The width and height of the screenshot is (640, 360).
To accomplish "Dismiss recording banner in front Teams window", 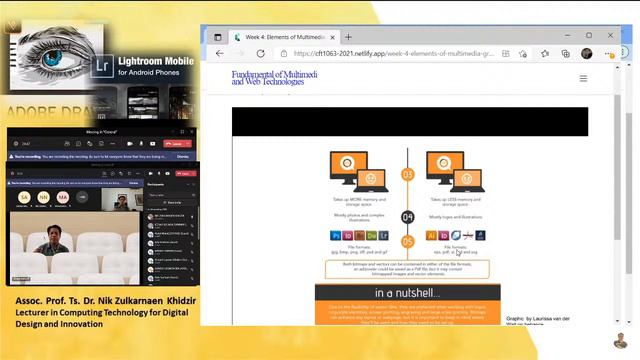I will click(133, 183).
